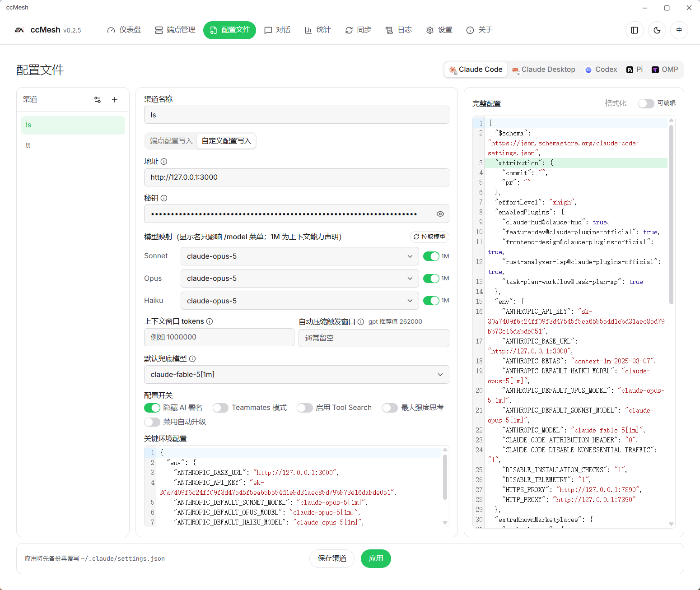Toggle 1M context for Sonnet

coord(431,256)
